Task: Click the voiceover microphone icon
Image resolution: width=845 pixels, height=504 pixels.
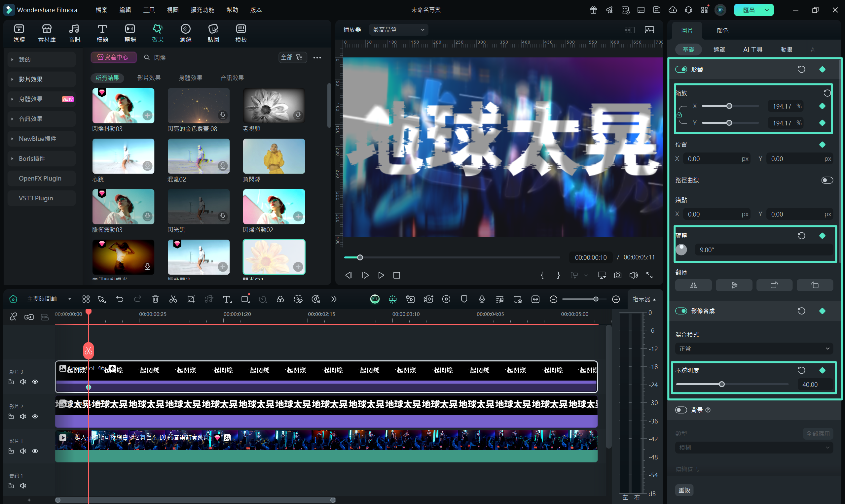Action: [x=482, y=299]
